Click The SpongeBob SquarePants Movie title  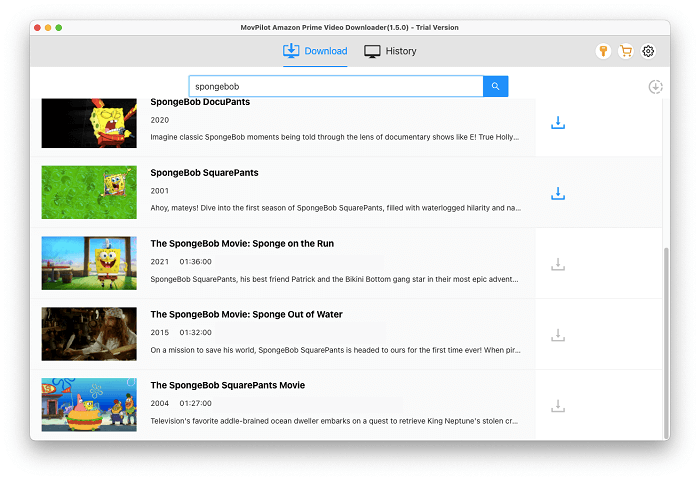(228, 385)
